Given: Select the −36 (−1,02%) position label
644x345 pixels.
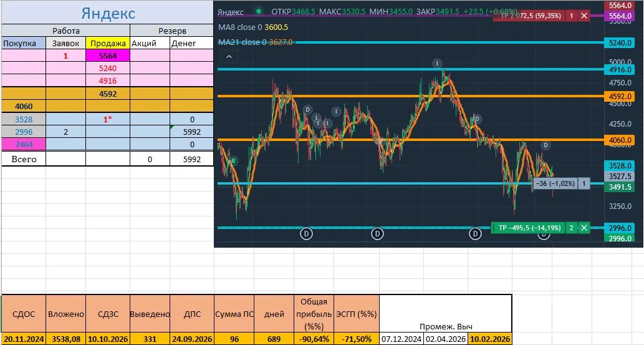Looking at the screenshot, I should coord(554,183).
